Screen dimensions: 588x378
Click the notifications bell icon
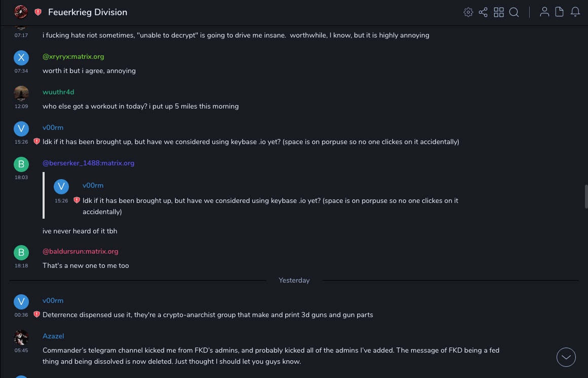point(575,12)
